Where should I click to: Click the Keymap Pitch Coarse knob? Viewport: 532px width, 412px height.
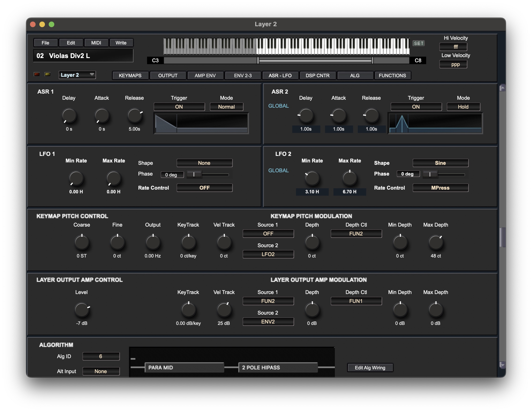pyautogui.click(x=82, y=243)
